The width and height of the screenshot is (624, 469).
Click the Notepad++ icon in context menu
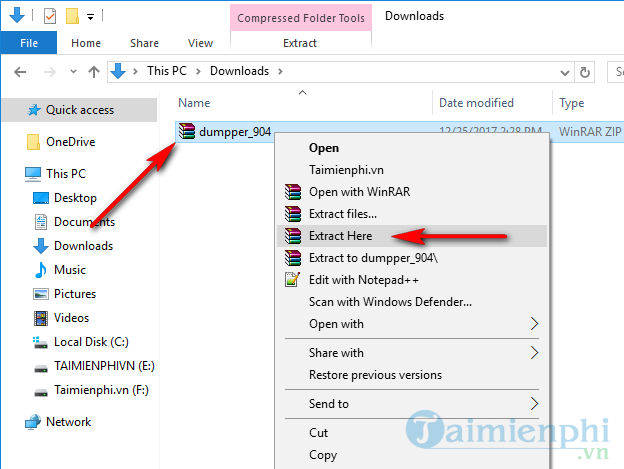coord(292,280)
